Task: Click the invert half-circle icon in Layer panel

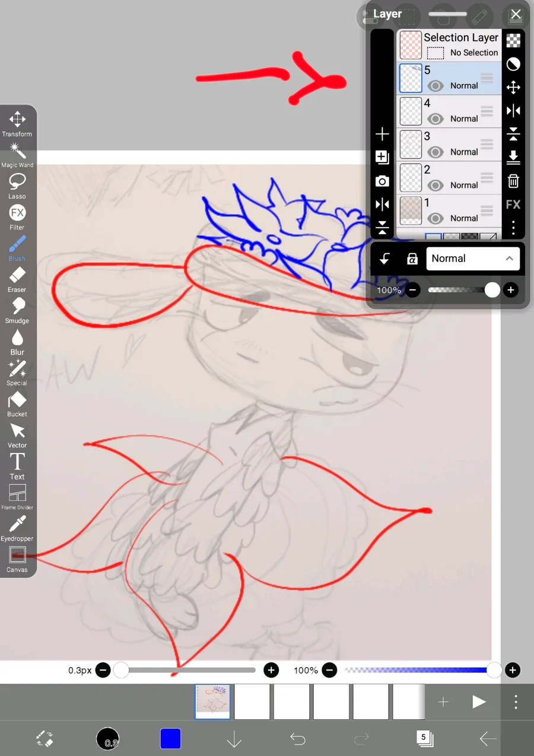Action: click(x=513, y=64)
